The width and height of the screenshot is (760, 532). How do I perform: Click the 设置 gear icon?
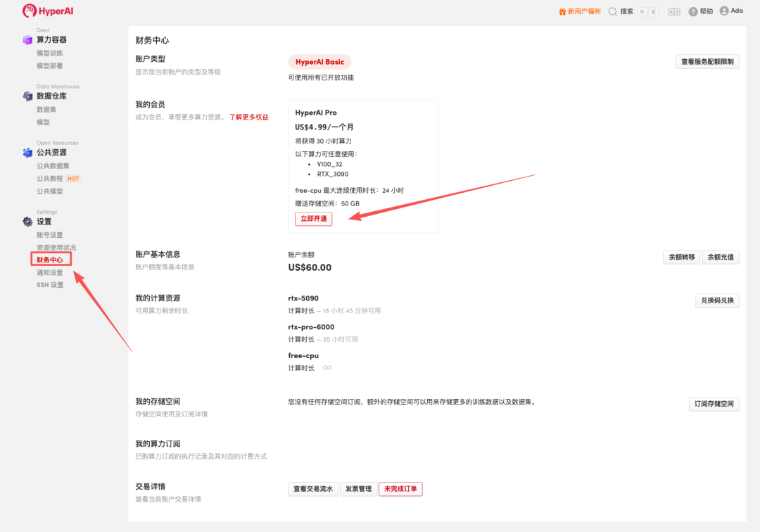click(x=27, y=222)
